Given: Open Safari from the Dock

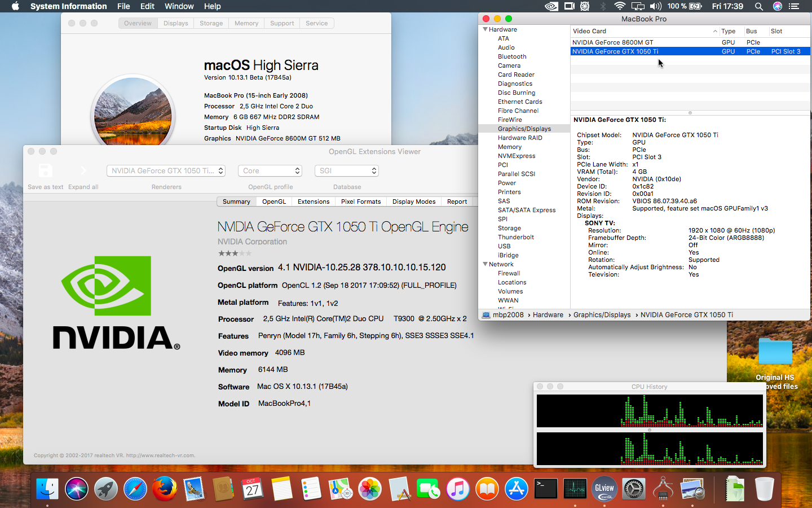Looking at the screenshot, I should [135, 489].
